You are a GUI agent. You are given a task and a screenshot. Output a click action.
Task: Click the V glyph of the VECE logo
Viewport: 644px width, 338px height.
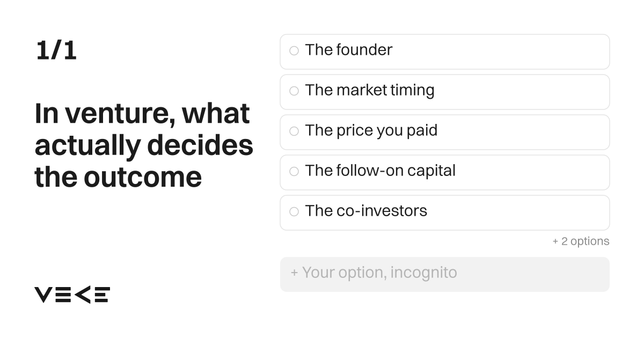click(43, 295)
